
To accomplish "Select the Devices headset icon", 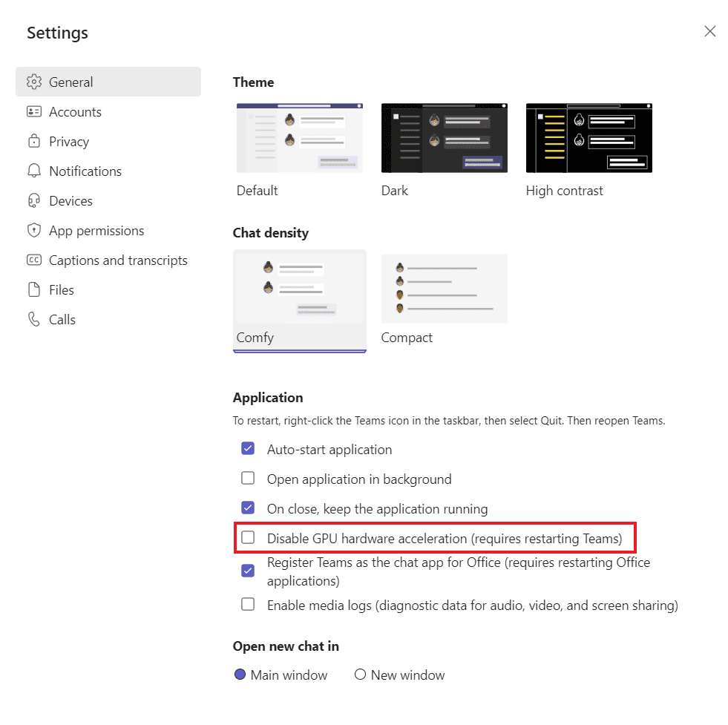I will (34, 200).
